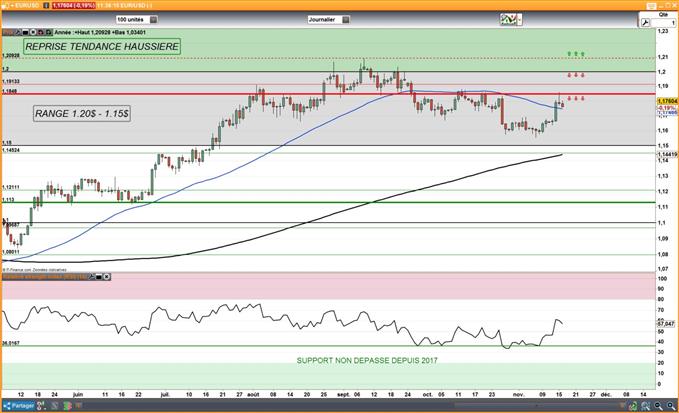Click the 1,17604 current price tag on axis
Viewport: 679px width, 413px height.
point(667,101)
